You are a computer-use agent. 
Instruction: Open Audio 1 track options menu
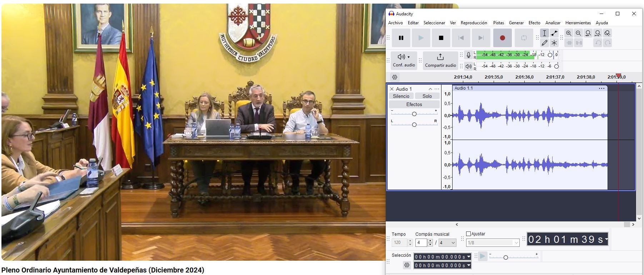pyautogui.click(x=437, y=89)
